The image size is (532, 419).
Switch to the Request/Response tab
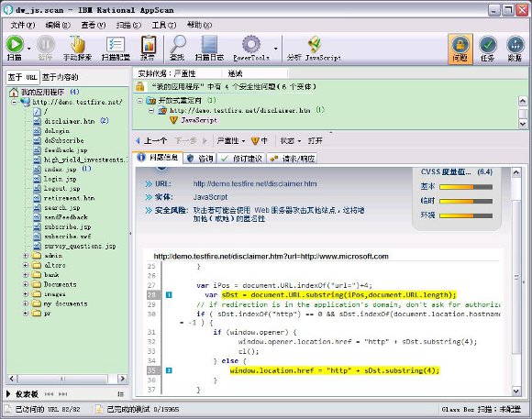click(293, 159)
